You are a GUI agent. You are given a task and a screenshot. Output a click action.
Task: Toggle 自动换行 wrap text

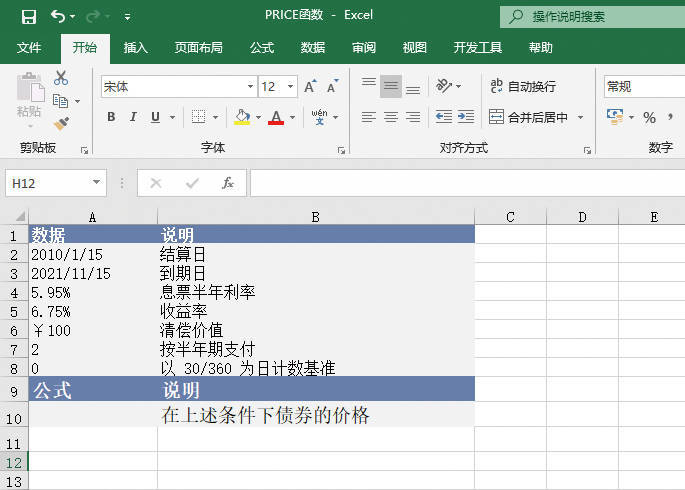point(522,87)
